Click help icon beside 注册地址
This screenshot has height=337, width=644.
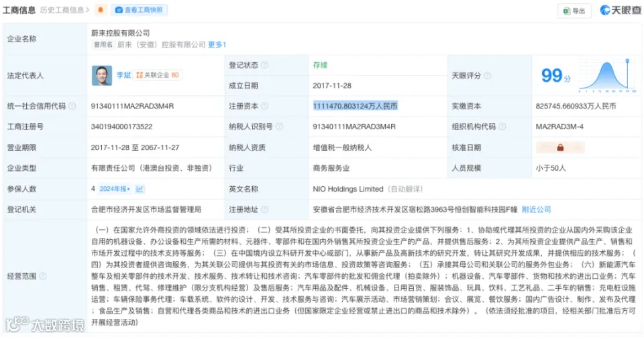point(265,210)
